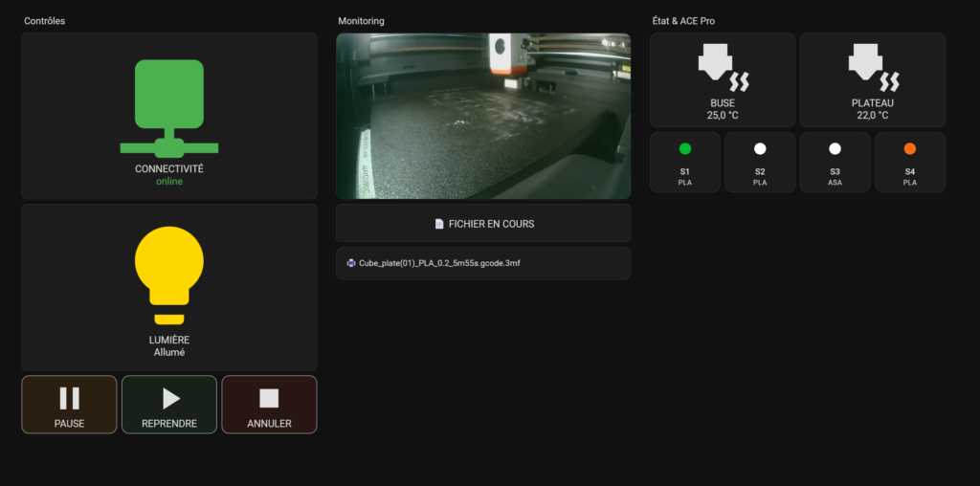980x486 pixels.
Task: Click the document icon beside FICHIER EN COURS
Action: point(439,224)
